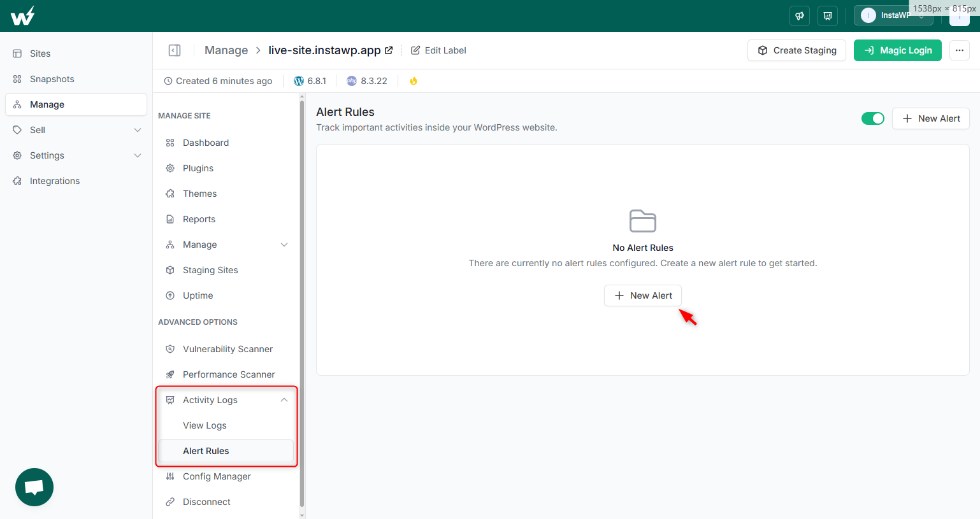Click the Performance Scanner rocket icon

[x=170, y=374]
